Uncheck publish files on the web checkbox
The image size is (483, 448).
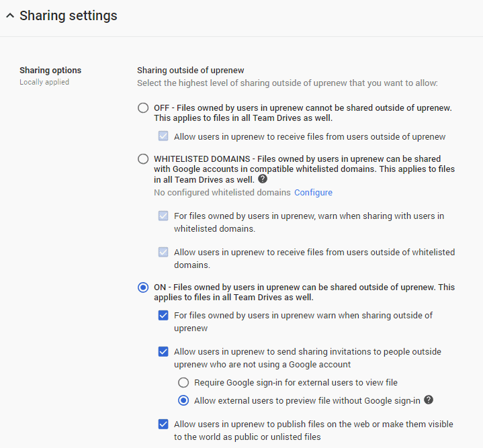[x=163, y=424]
